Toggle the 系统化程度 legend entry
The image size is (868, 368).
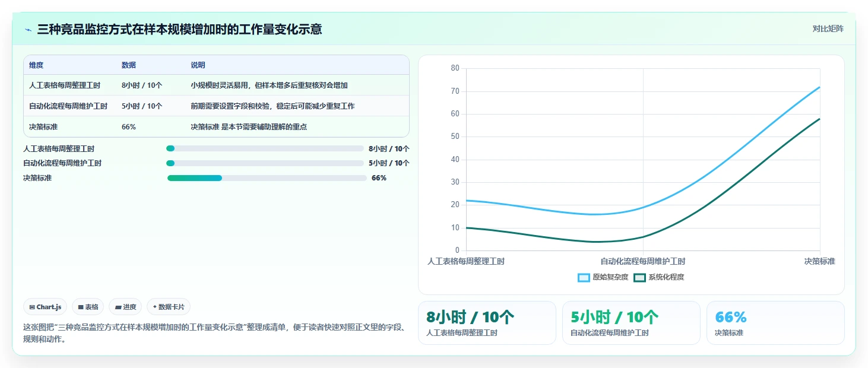tap(658, 277)
